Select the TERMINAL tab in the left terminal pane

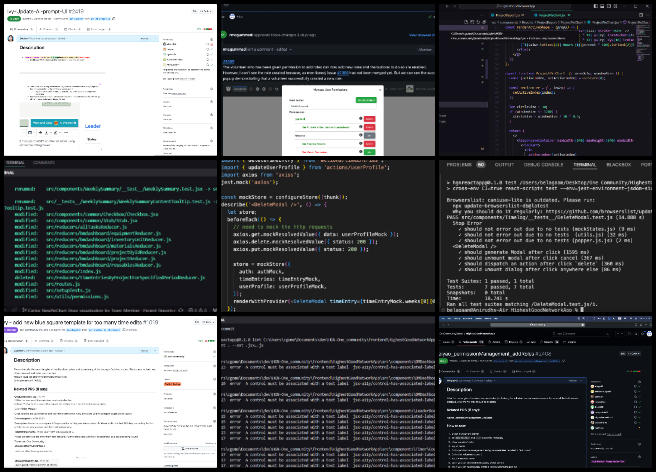16,162
